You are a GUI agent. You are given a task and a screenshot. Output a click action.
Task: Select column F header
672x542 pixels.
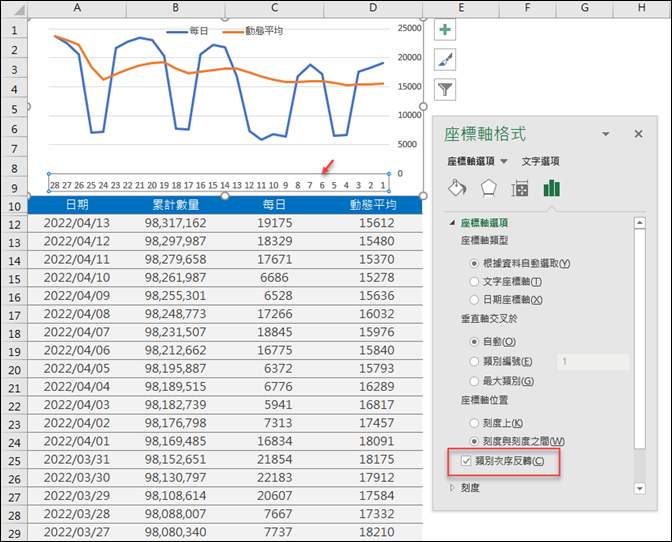(x=528, y=8)
